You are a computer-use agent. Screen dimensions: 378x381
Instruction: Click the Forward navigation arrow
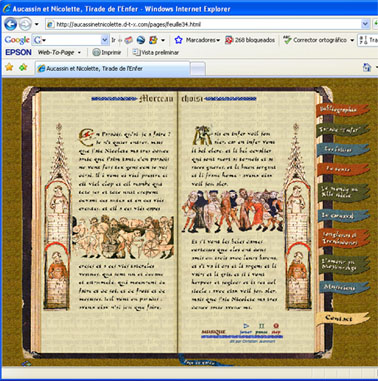click(x=25, y=24)
